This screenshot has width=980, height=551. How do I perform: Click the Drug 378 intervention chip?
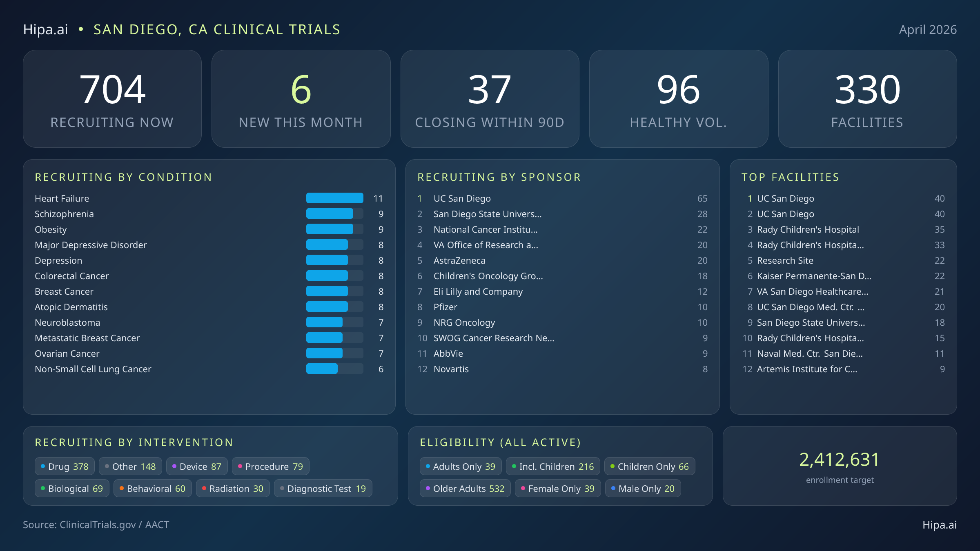pos(65,466)
